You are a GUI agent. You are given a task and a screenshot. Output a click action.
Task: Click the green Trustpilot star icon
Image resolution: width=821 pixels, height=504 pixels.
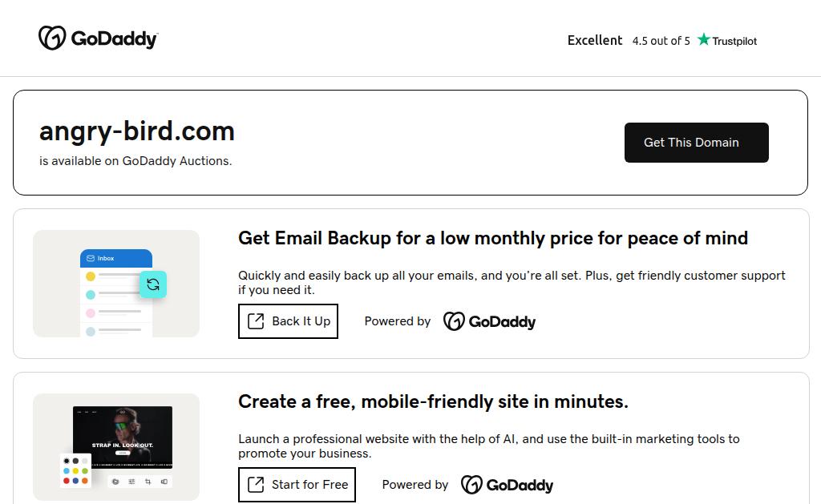point(703,39)
